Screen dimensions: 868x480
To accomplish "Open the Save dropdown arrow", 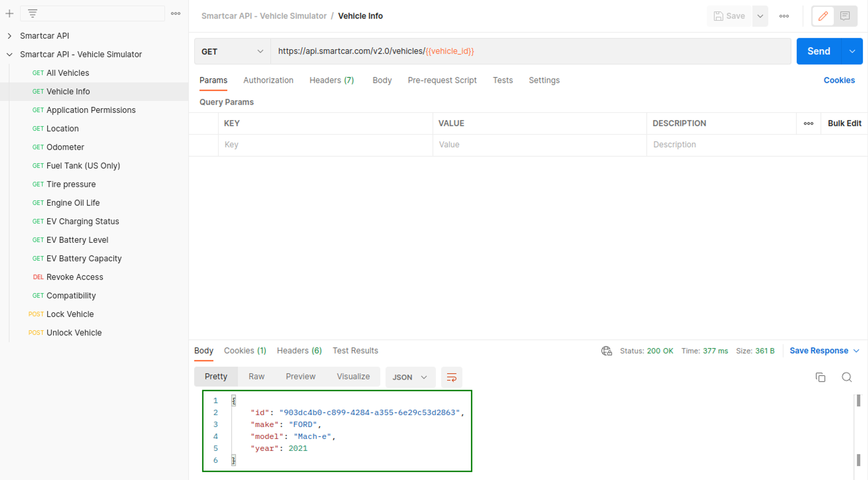I will pos(760,16).
